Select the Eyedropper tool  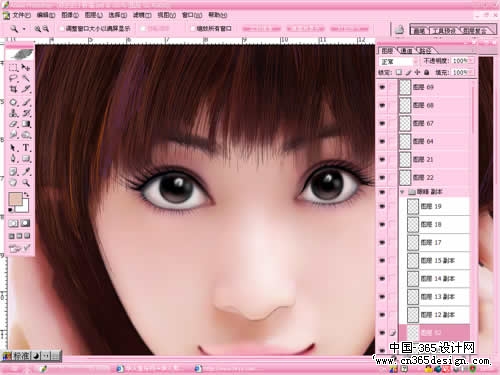(26, 171)
